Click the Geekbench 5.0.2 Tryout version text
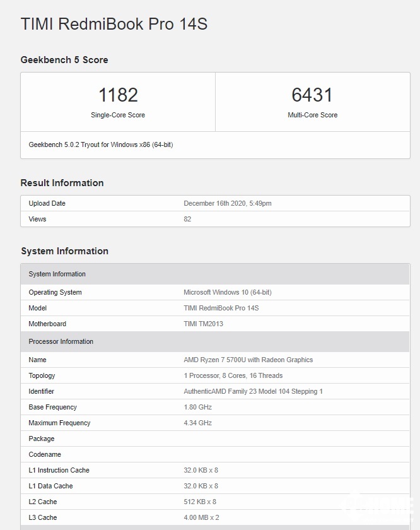Screen dimensions: 420x530 101,144
